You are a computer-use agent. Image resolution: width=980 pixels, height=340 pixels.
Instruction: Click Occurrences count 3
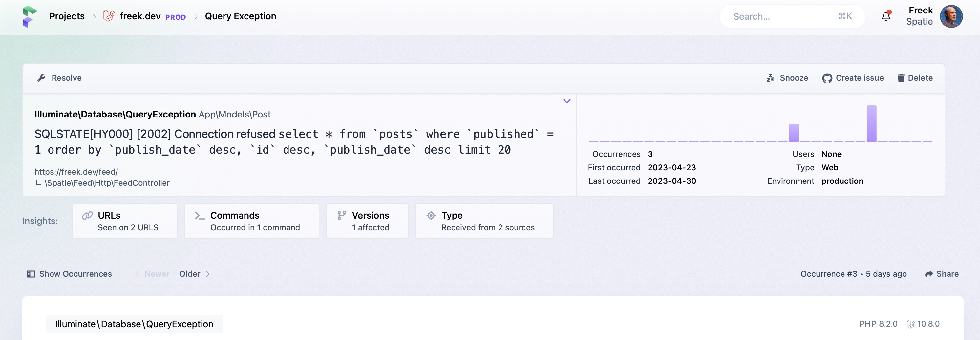point(650,154)
